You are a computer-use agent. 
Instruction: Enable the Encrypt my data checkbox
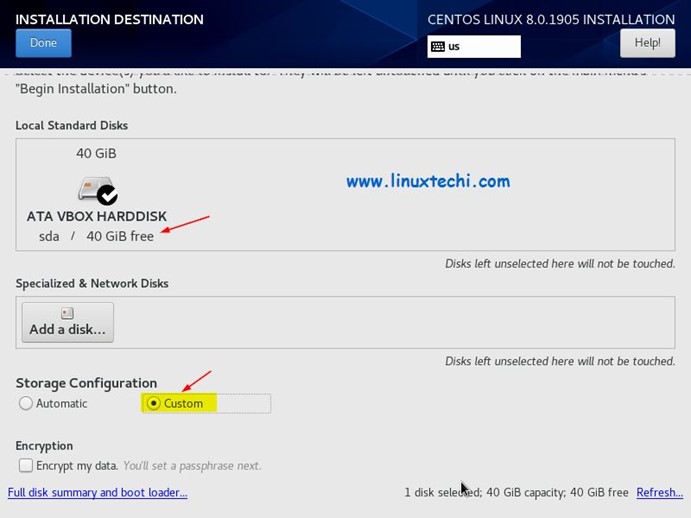pyautogui.click(x=26, y=465)
